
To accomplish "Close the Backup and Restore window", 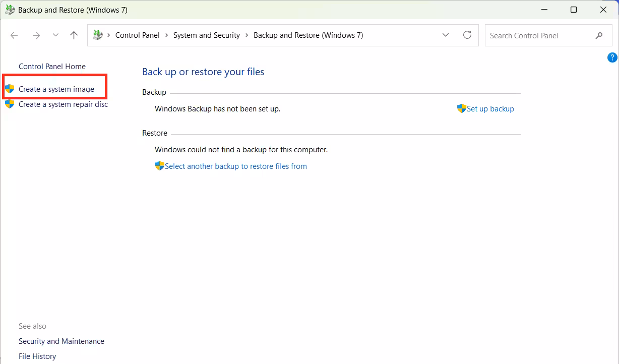I will pyautogui.click(x=603, y=10).
